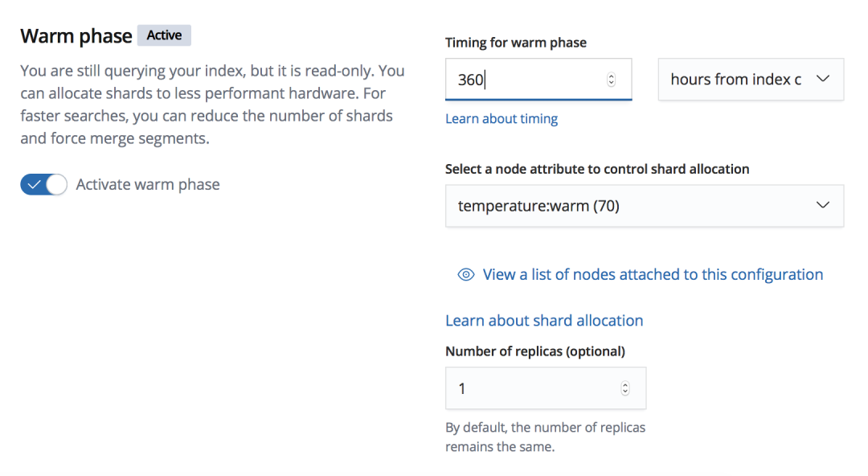Click the stepper arrows in the timing field
The image size is (868, 476).
pyautogui.click(x=611, y=80)
